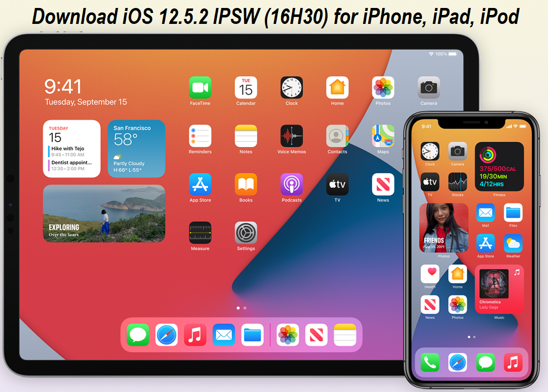The height and width of the screenshot is (392, 548).
Task: Open Messages from the iPad dock
Action: pyautogui.click(x=137, y=335)
